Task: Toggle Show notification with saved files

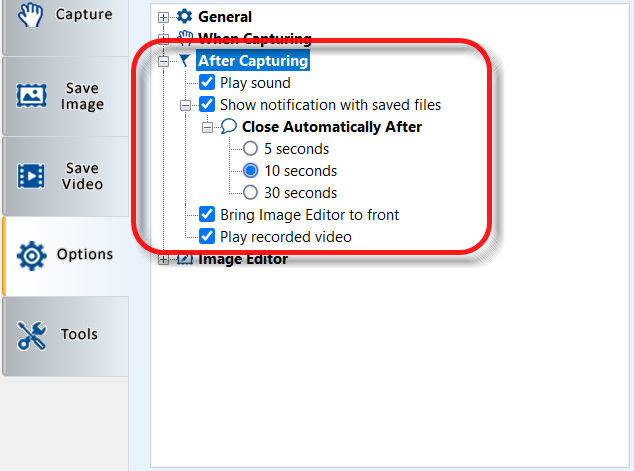Action: coord(207,104)
